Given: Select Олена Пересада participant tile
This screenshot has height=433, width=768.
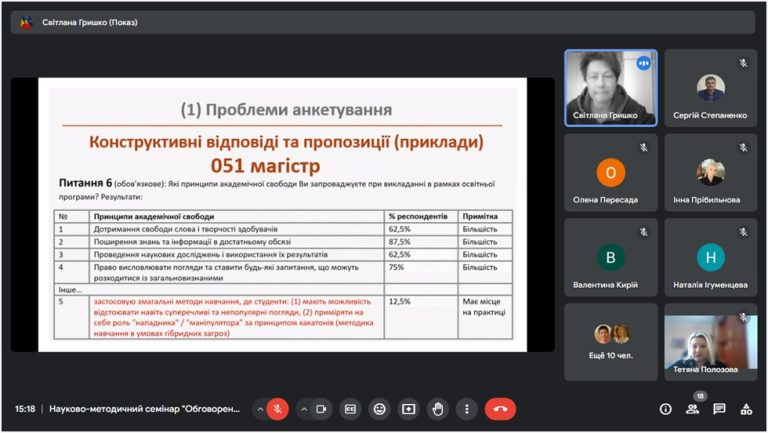Looking at the screenshot, I should (x=611, y=173).
